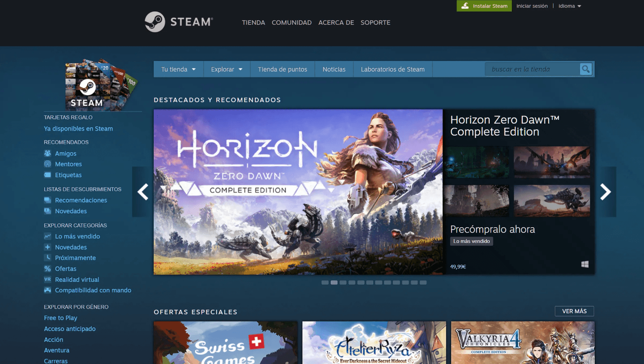The height and width of the screenshot is (364, 644).
Task: Click the VR icon for Realidad virtual
Action: coord(47,280)
